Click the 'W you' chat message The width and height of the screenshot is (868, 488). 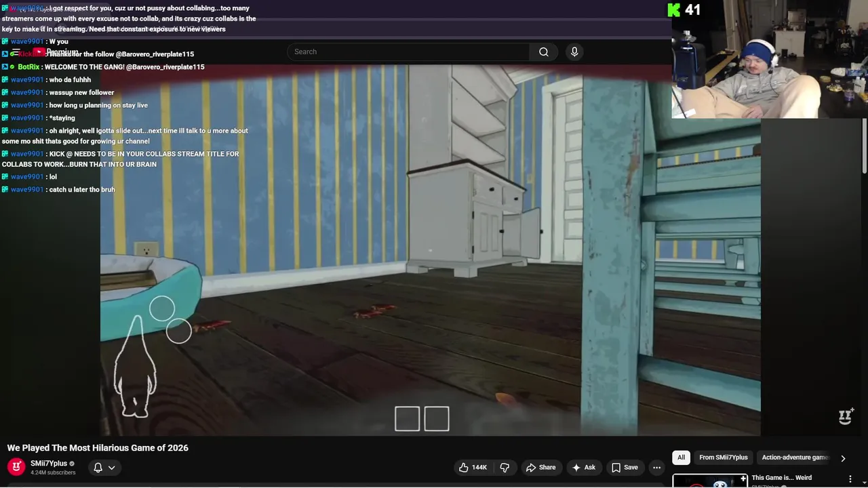(x=59, y=42)
